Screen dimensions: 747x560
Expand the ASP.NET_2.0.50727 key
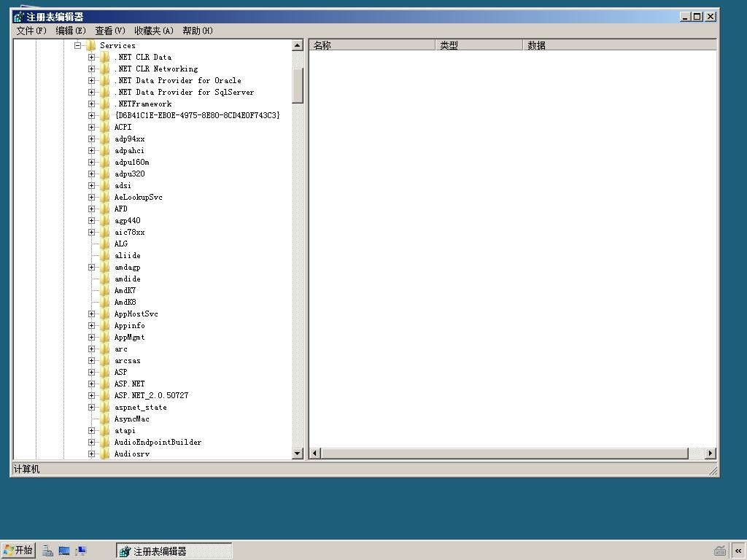point(91,396)
